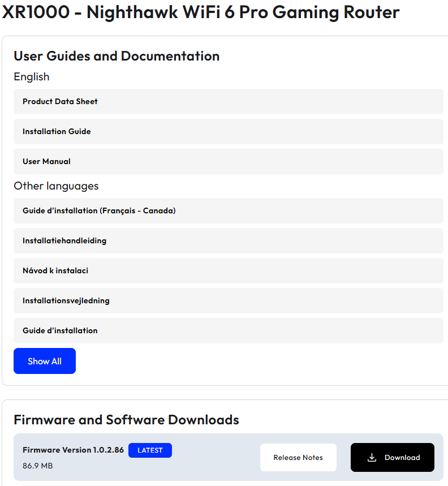Click the User Guides and Documentation heading
448x486 pixels.
coord(117,57)
